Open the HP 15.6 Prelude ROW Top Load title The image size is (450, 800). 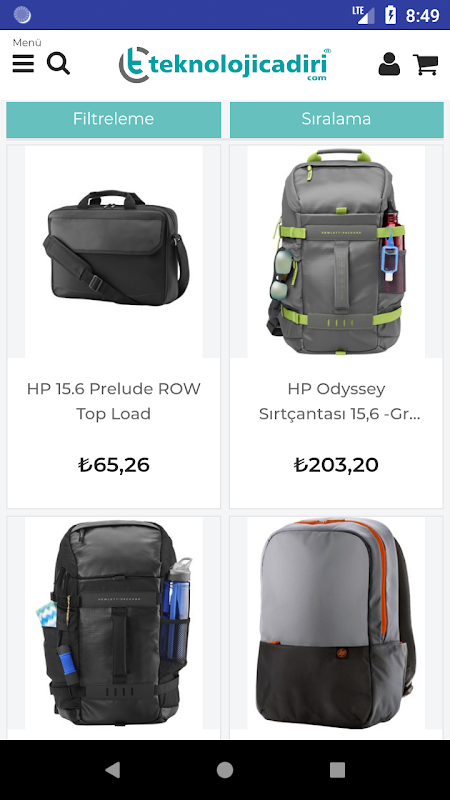pos(113,401)
